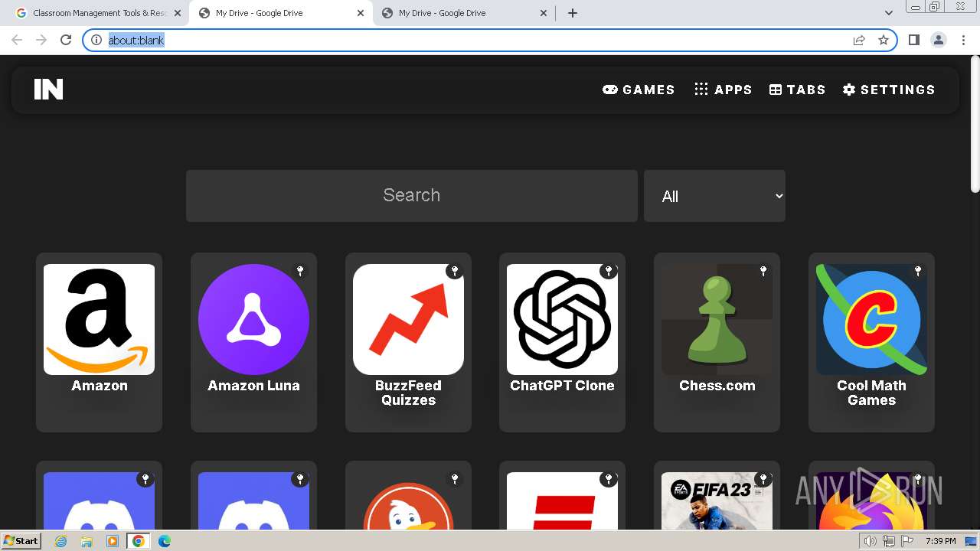
Task: Click the address bar URL
Action: pyautogui.click(x=136, y=41)
